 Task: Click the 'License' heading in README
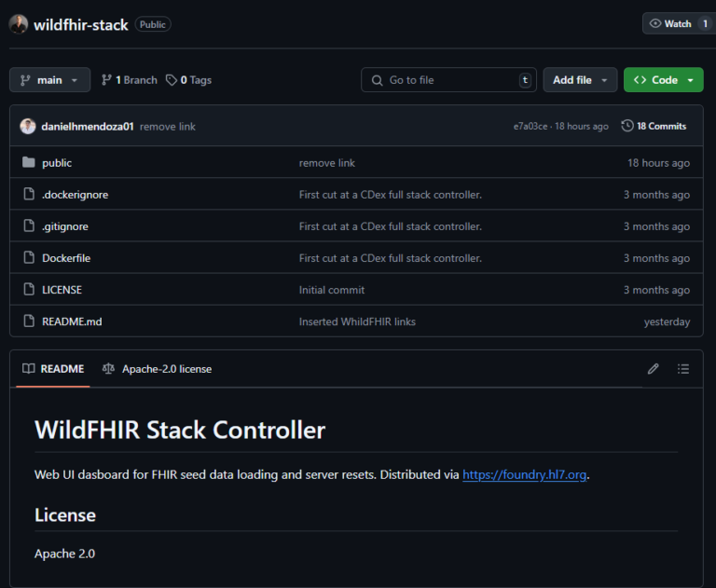(65, 515)
